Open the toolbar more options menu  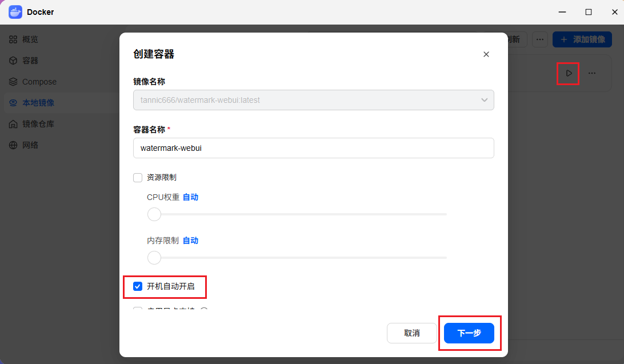[539, 39]
